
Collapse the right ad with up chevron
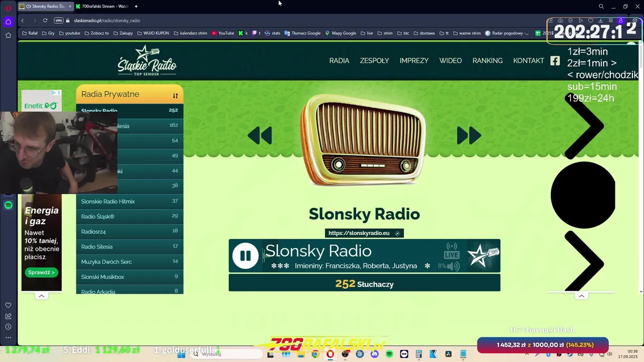[581, 296]
